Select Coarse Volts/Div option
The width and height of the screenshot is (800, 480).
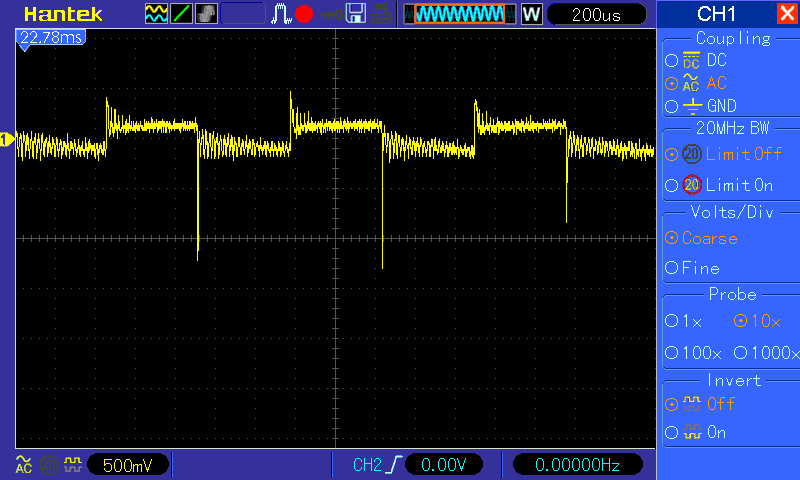(x=671, y=238)
